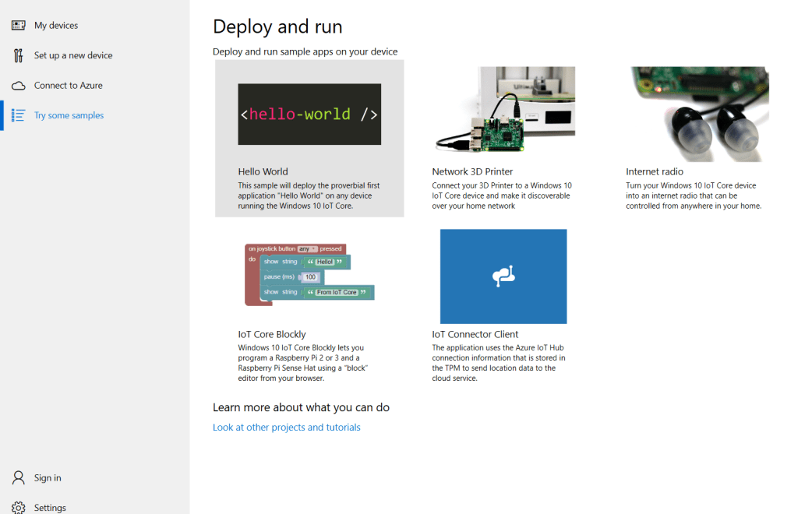This screenshot has width=812, height=514.
Task: Click Sign in at bottom left
Action: pos(48,477)
